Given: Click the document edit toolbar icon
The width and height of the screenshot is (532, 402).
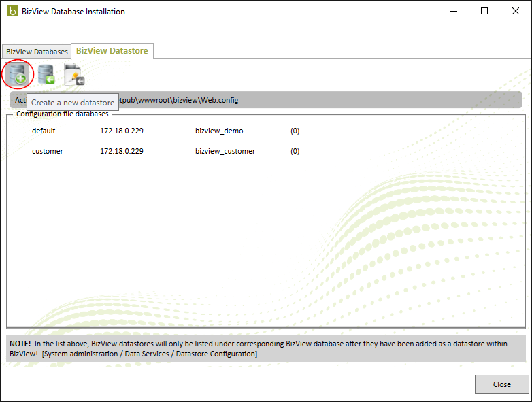Looking at the screenshot, I should tap(74, 74).
